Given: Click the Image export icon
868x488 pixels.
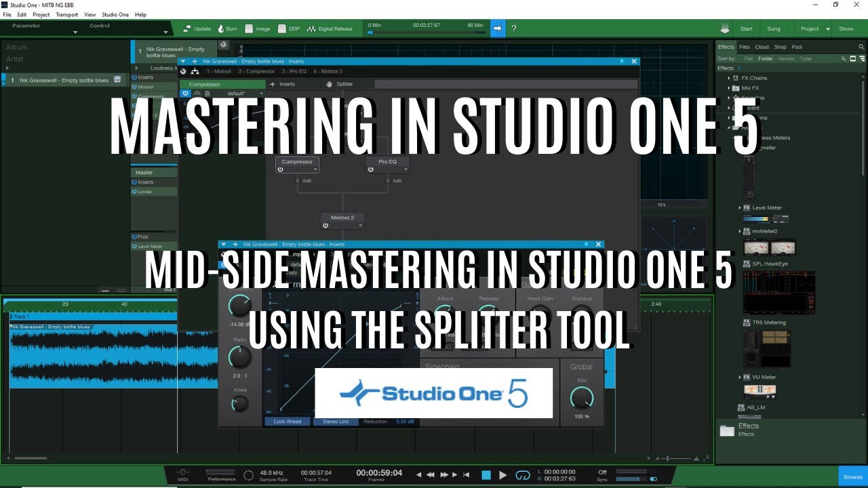Looking at the screenshot, I should coord(249,29).
